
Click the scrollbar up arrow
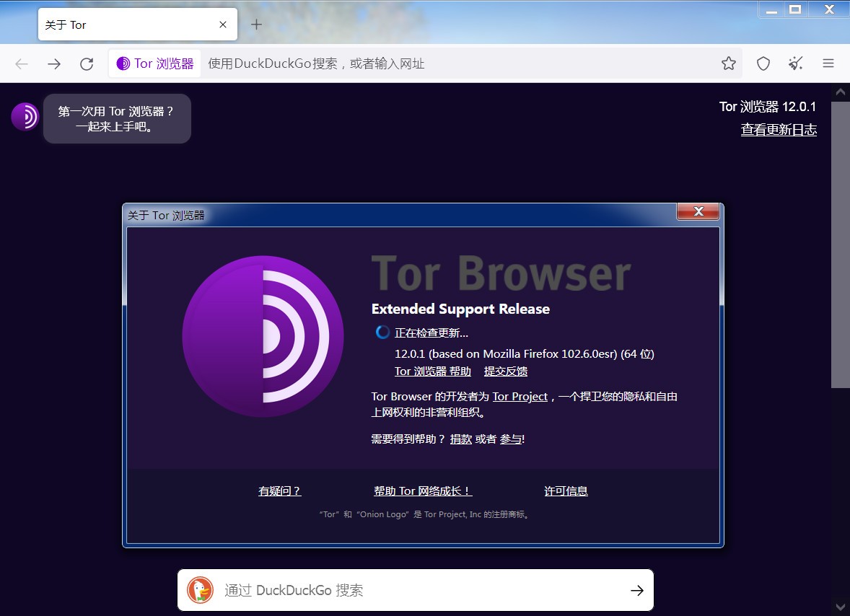pyautogui.click(x=840, y=92)
